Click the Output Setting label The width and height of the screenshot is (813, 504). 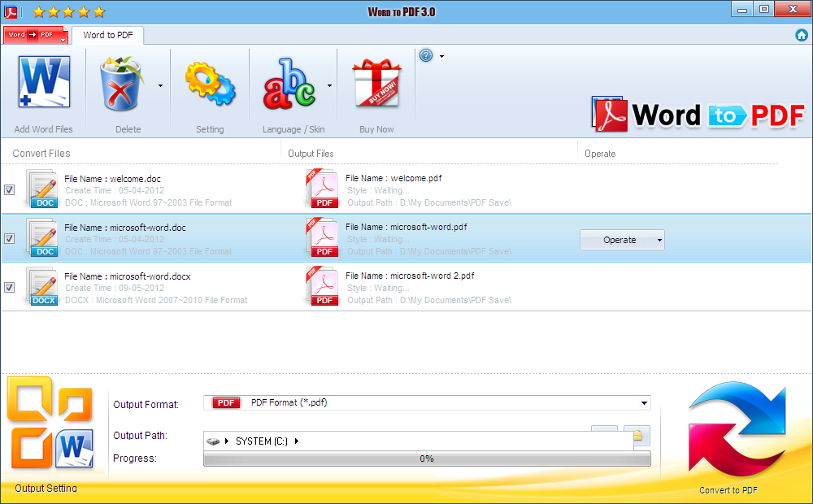46,488
